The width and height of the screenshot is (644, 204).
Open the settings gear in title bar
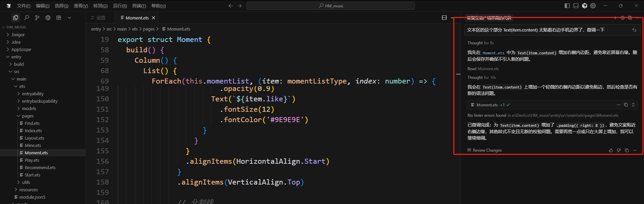tap(593, 6)
